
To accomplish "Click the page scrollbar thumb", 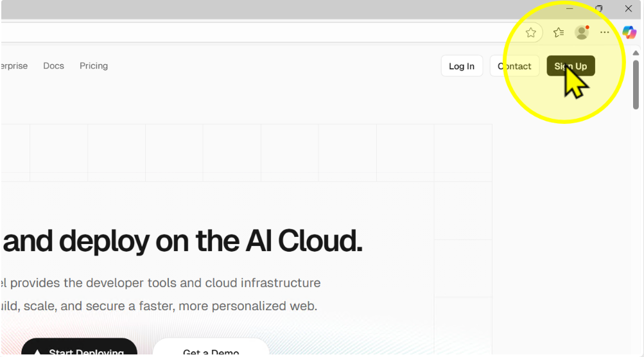I will (x=636, y=85).
